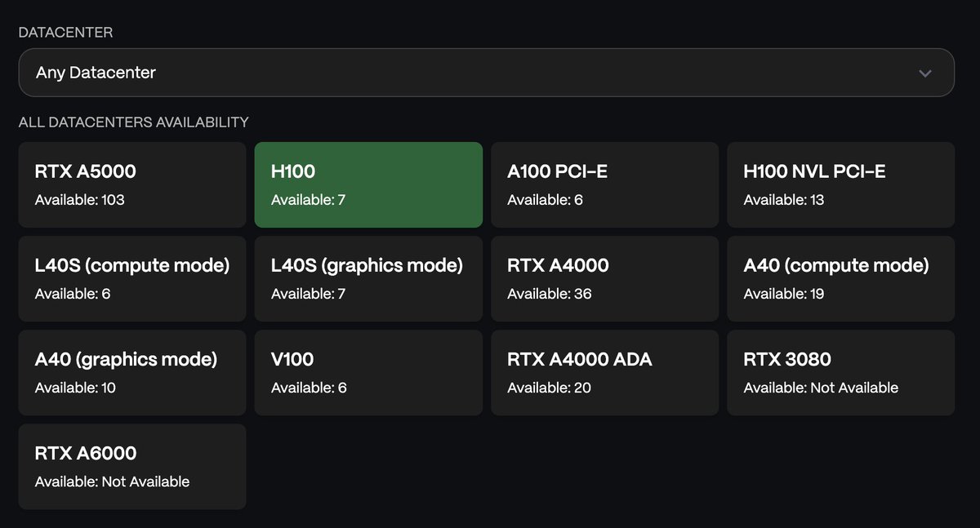
Task: Click 'Available: 19' under A40 compute
Action: [784, 294]
